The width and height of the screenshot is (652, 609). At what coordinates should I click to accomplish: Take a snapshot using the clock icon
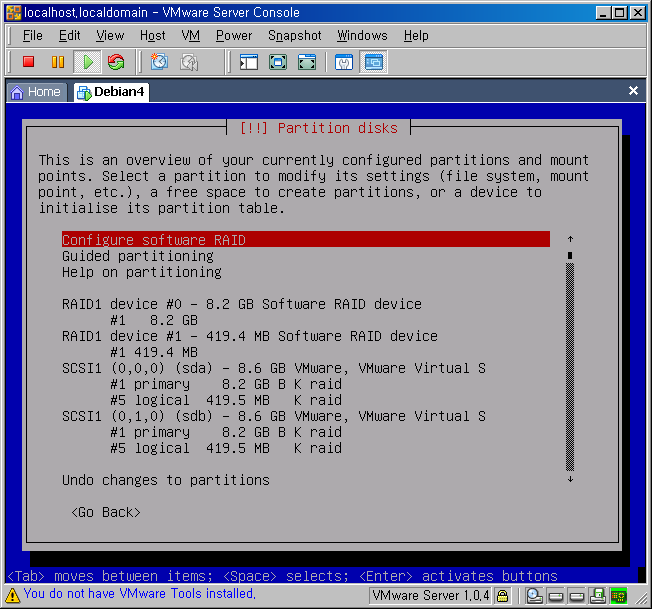click(x=159, y=62)
